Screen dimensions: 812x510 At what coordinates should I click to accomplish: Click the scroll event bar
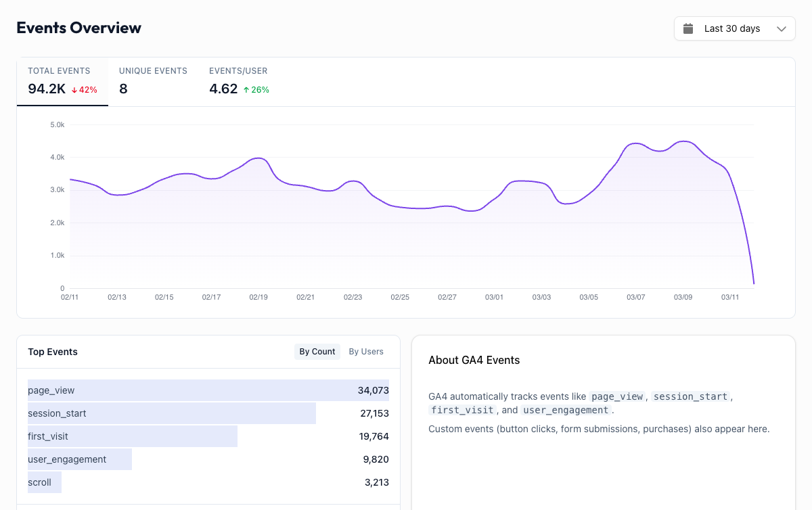point(45,482)
